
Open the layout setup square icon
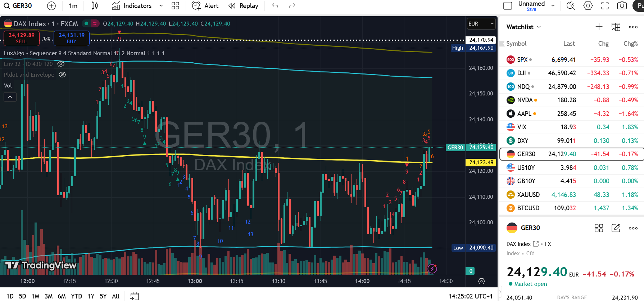(508, 6)
